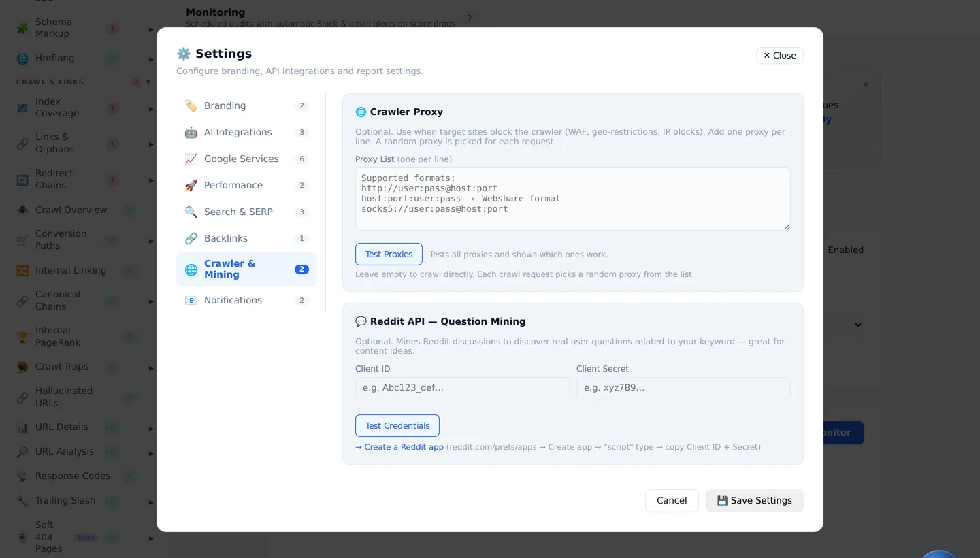Expand the Links & Orphans sidebar item

[151, 144]
